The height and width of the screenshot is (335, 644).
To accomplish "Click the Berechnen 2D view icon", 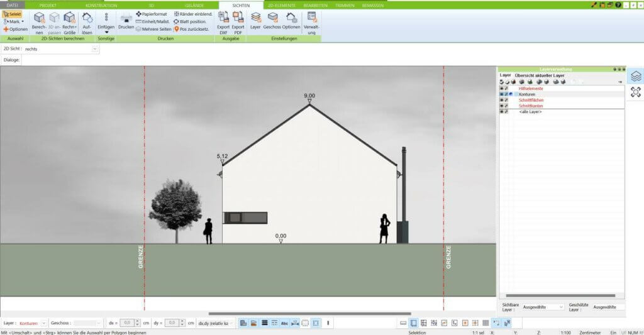I will point(39,18).
